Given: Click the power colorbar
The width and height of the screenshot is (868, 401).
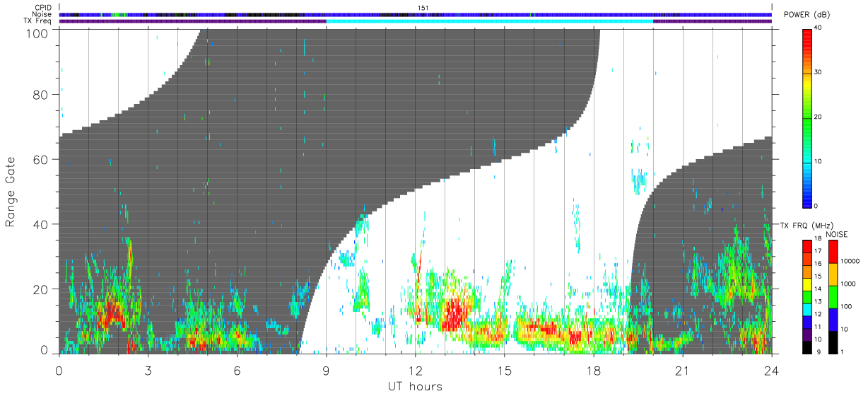Looking at the screenshot, I should 808,117.
